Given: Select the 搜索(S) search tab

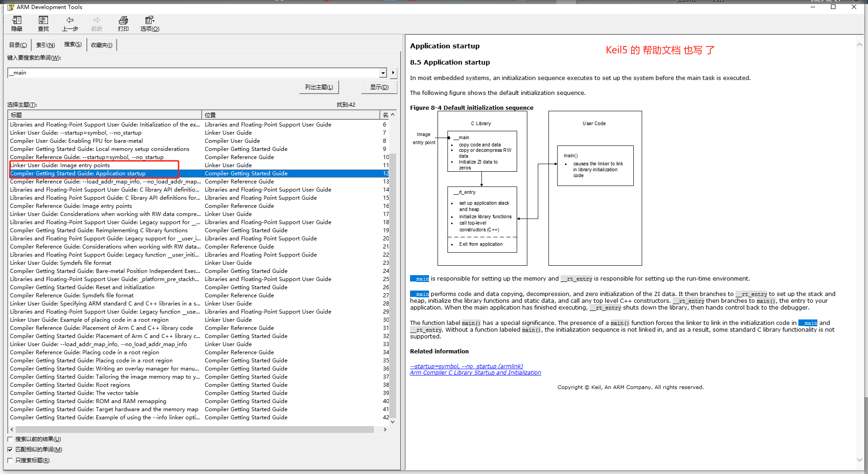Looking at the screenshot, I should pos(73,44).
